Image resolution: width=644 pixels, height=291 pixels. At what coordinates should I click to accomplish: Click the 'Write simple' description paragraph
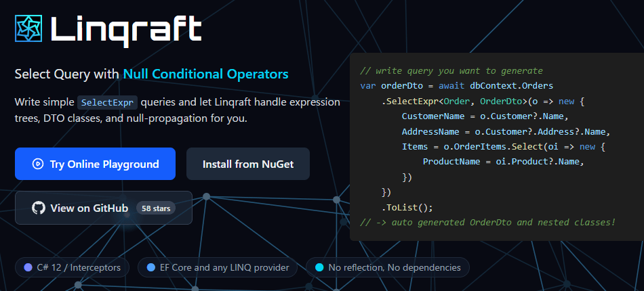(x=178, y=110)
